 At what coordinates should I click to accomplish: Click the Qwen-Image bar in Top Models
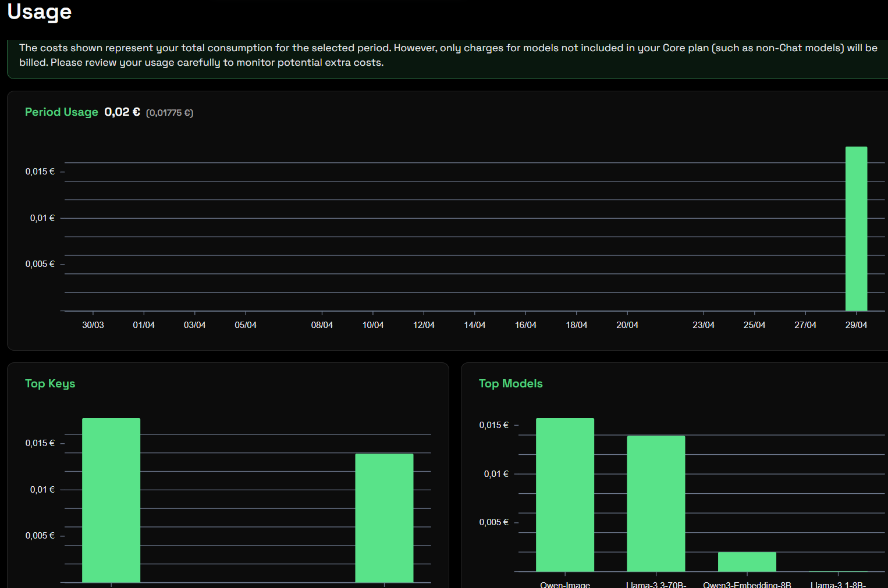565,495
